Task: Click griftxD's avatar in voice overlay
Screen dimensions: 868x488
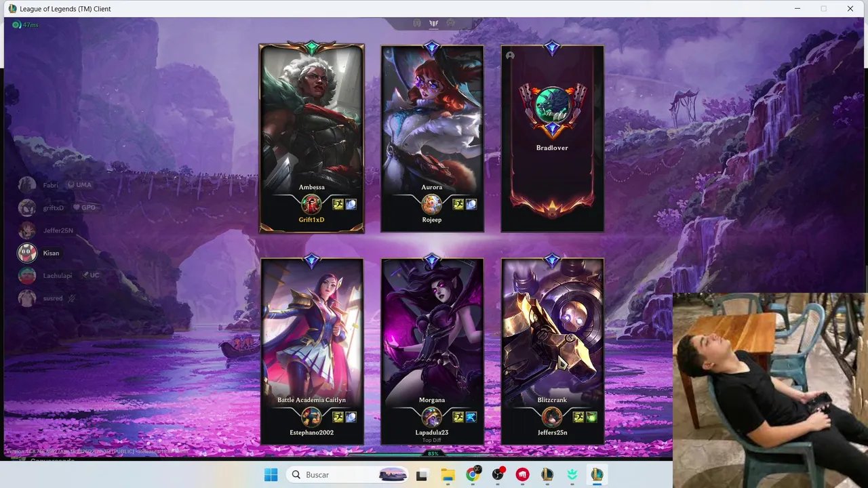Action: point(27,207)
